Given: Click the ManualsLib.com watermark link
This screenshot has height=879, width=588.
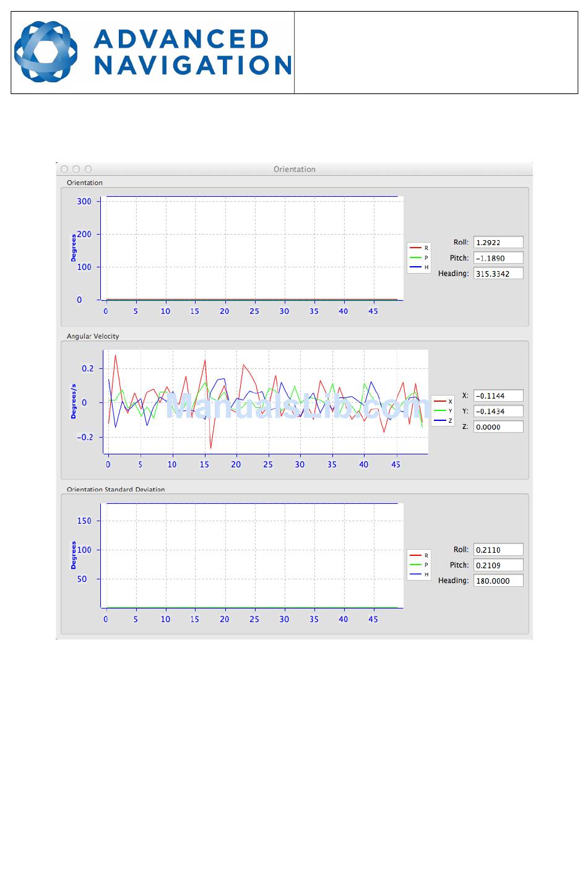Looking at the screenshot, I should click(x=297, y=407).
